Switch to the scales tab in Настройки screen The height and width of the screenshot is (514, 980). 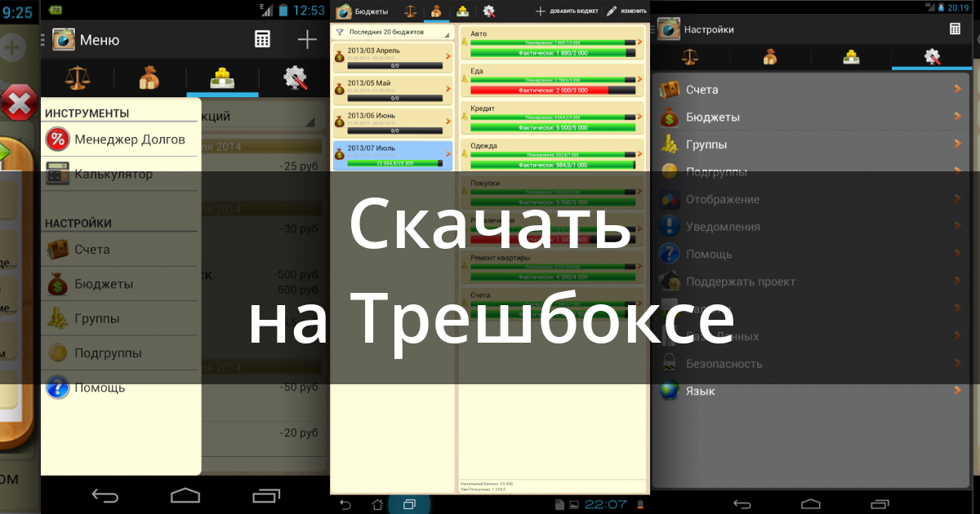tap(690, 57)
